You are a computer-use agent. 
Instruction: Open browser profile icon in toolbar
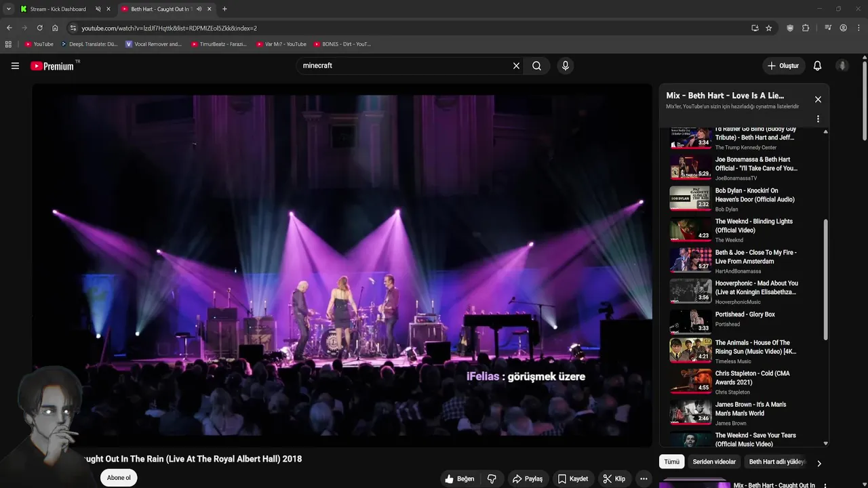(x=844, y=28)
